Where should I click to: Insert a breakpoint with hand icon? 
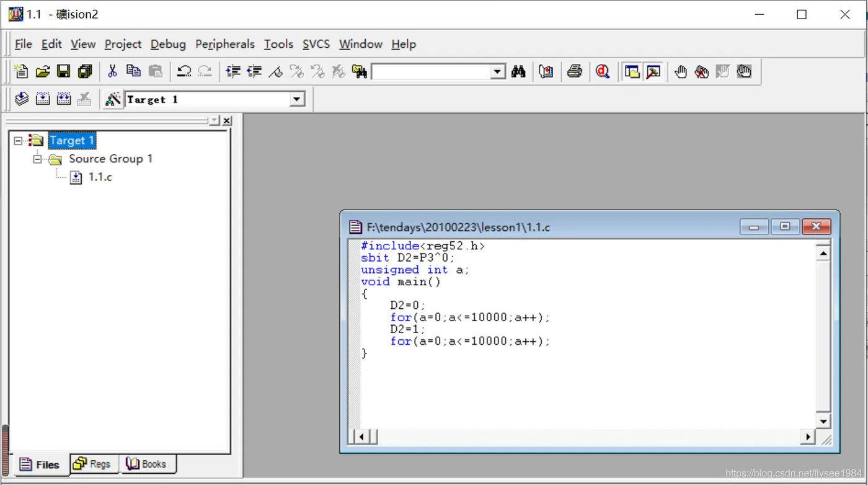tap(681, 71)
